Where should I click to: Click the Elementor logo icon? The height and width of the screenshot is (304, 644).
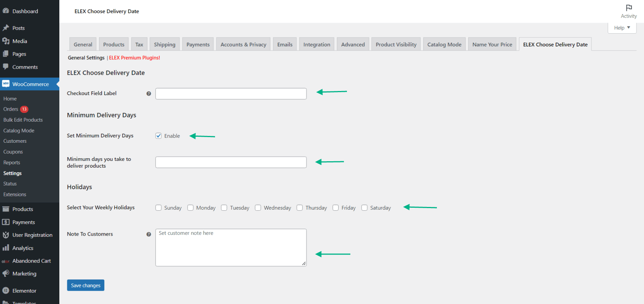[6, 290]
